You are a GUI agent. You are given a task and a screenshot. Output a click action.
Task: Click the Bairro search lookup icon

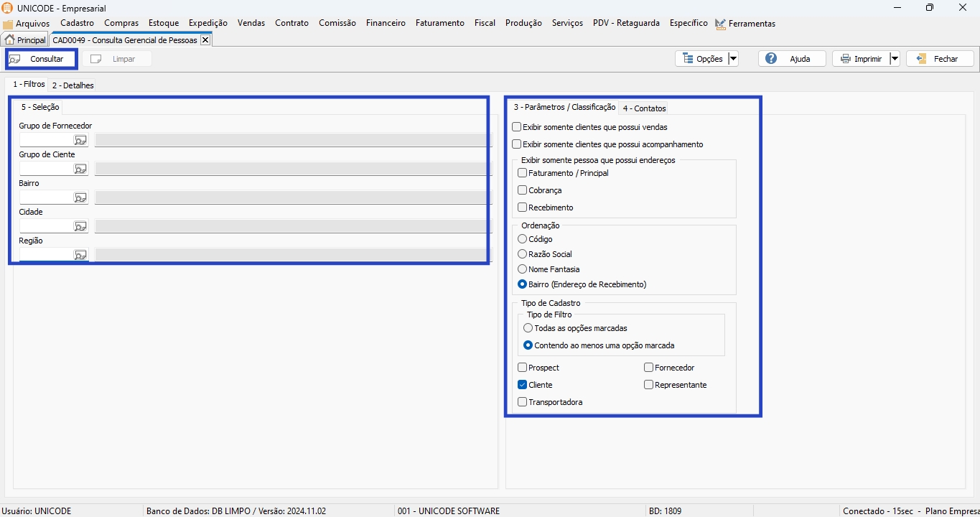80,197
